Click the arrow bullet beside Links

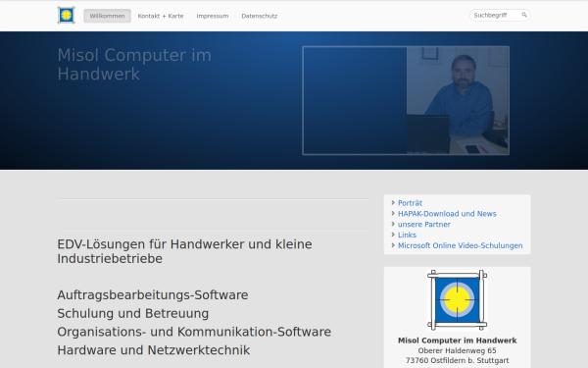click(393, 235)
